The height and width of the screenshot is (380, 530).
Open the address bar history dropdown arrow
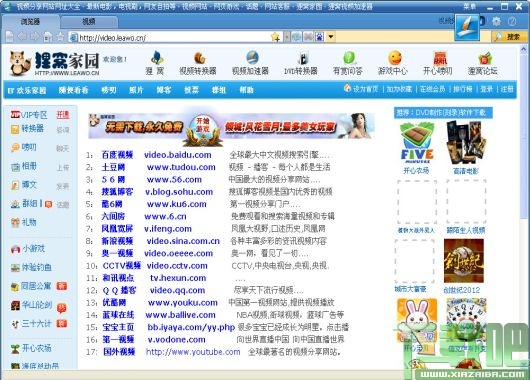pos(286,37)
